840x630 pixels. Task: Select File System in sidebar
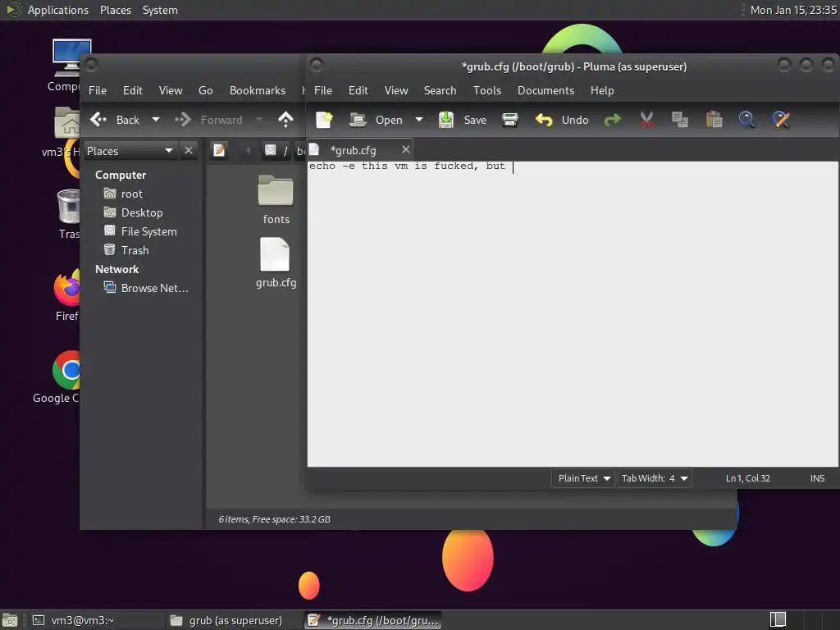(140, 231)
